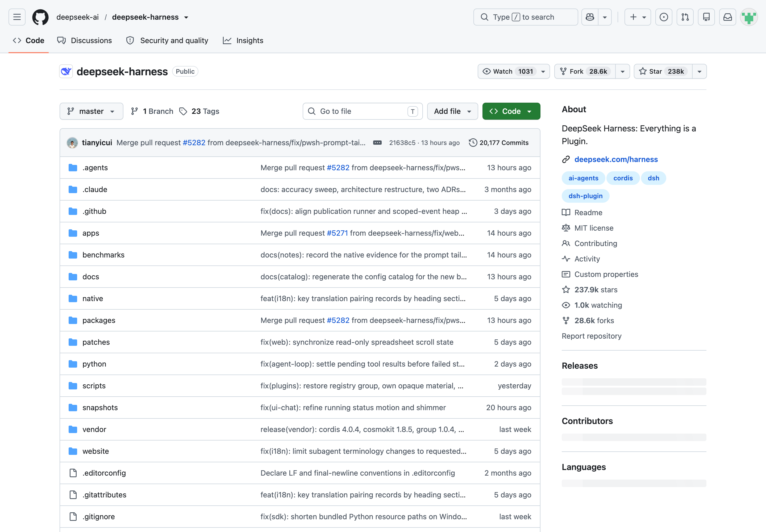The image size is (766, 532).
Task: Open the Copilot chat icon
Action: coord(590,17)
